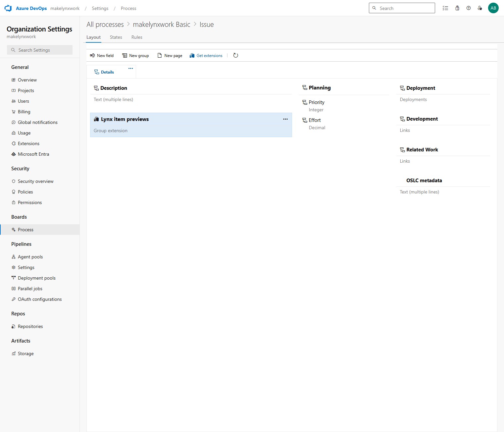Open the user settings icon in header
This screenshot has width=504, height=432.
480,8
